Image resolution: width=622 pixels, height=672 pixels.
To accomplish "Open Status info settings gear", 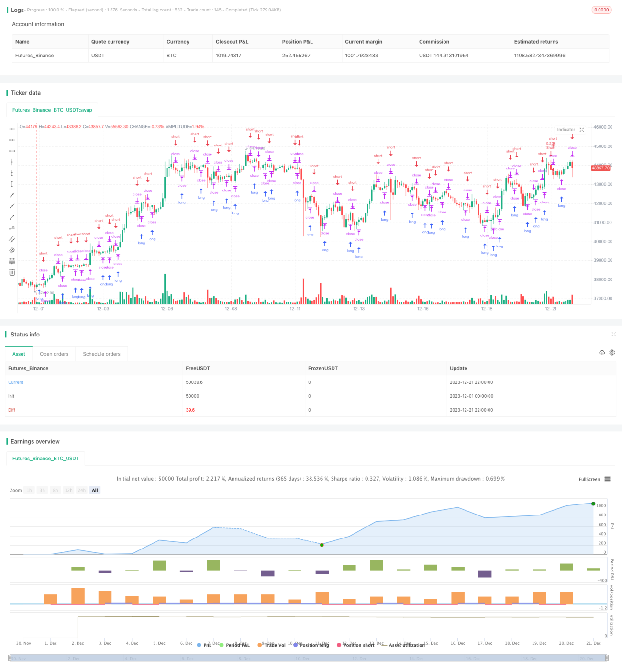I will click(x=612, y=353).
